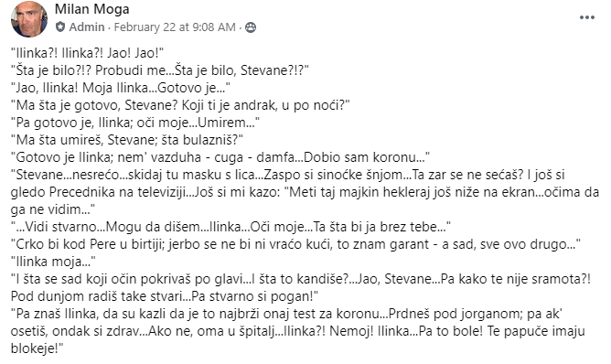This screenshot has height=364, width=611.
Task: Click the line "Jao, Ilinka! Moja Ilinka...Gotovo je"
Action: coord(121,88)
